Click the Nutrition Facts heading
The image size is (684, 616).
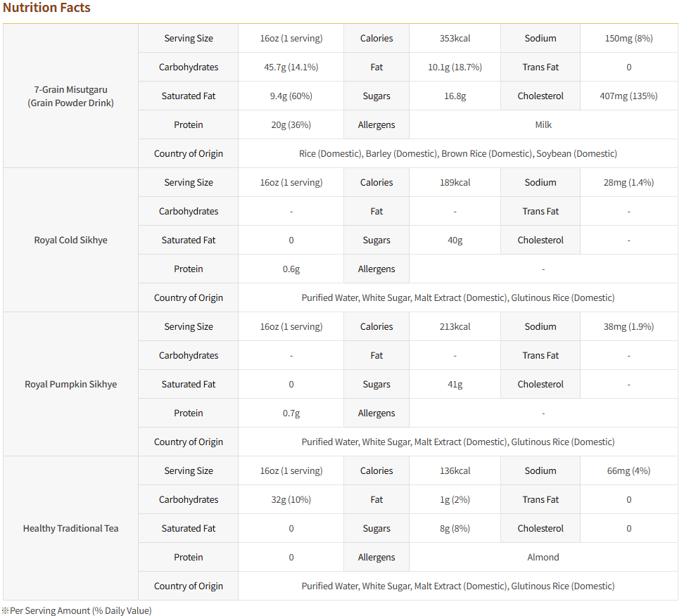(x=46, y=8)
